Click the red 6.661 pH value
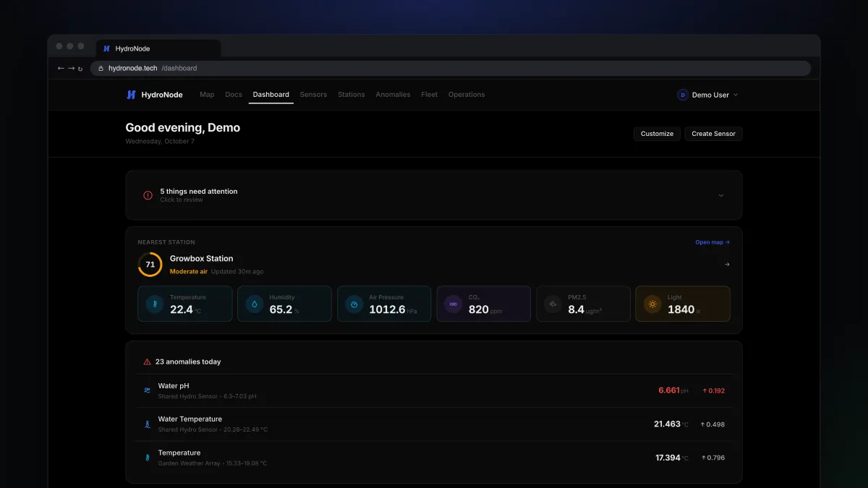The height and width of the screenshot is (488, 868). tap(669, 390)
